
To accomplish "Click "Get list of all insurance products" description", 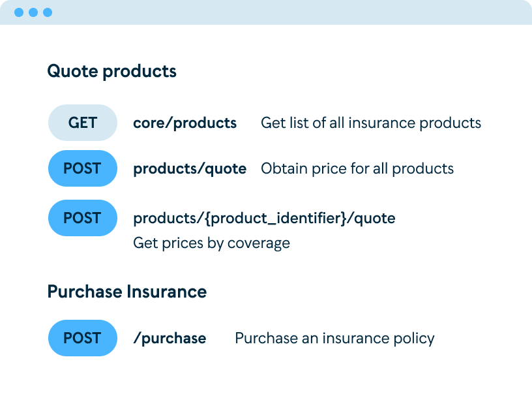I will click(x=370, y=123).
